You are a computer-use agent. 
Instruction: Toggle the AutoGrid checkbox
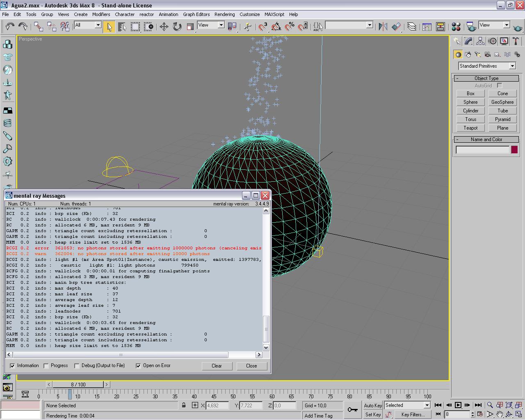[500, 86]
